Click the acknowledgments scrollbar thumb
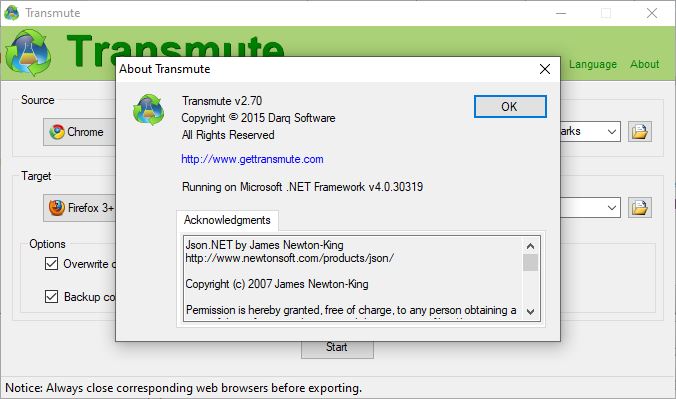The width and height of the screenshot is (676, 399). coord(531,263)
